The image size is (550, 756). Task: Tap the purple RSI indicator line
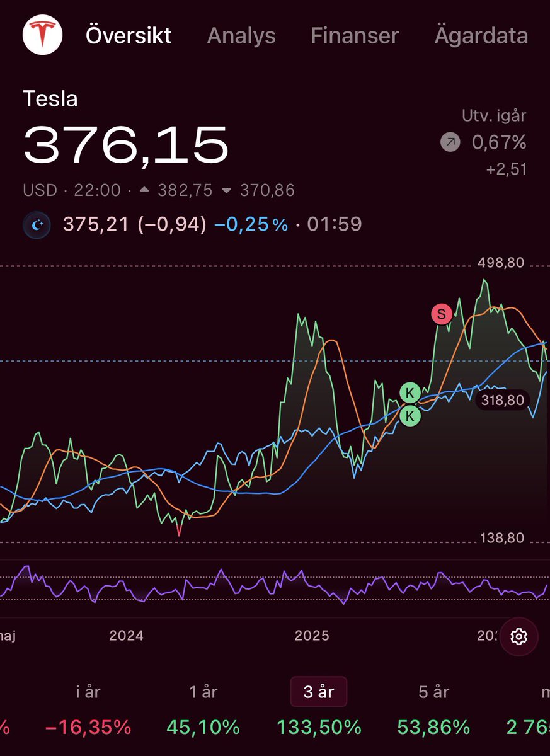274,586
